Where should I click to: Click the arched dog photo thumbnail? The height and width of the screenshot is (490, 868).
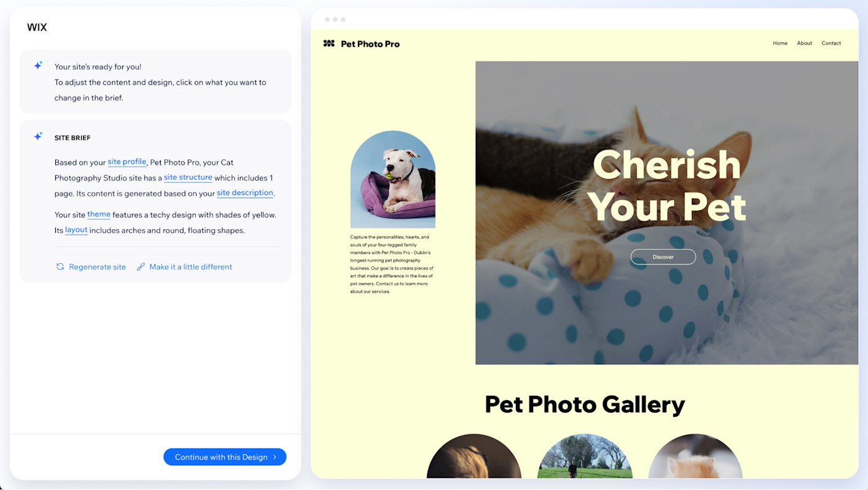click(x=393, y=180)
